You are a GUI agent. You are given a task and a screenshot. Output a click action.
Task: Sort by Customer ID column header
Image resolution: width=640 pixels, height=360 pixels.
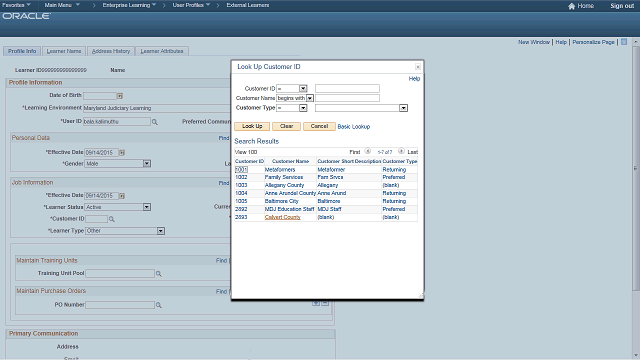249,161
